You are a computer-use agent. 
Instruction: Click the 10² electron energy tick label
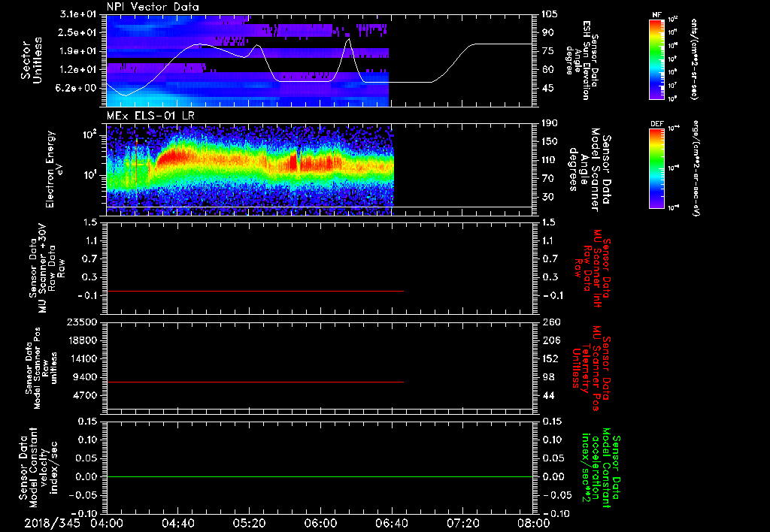(89, 135)
